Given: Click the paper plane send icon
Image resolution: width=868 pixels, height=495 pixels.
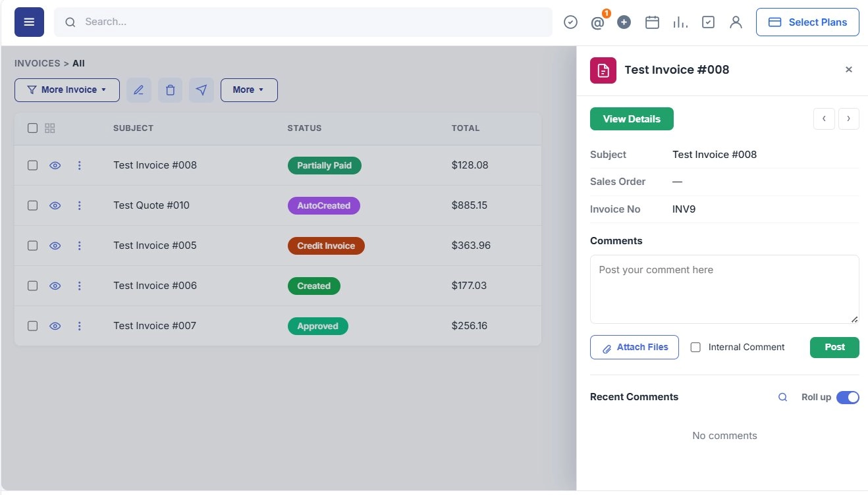Looking at the screenshot, I should 202,90.
